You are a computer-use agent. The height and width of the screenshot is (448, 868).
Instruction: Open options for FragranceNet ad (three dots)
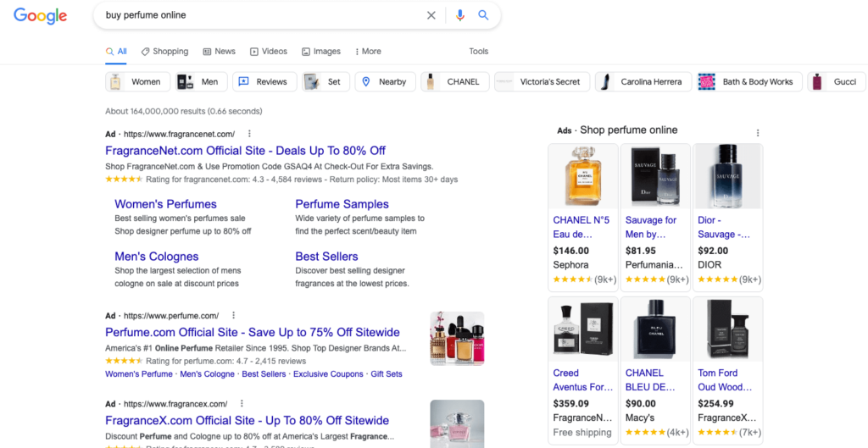pyautogui.click(x=249, y=134)
